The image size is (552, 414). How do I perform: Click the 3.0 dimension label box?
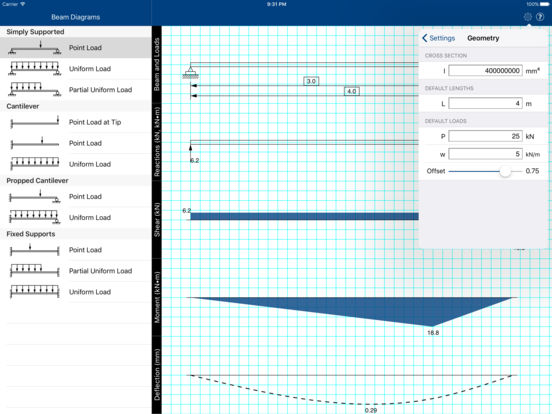point(311,81)
